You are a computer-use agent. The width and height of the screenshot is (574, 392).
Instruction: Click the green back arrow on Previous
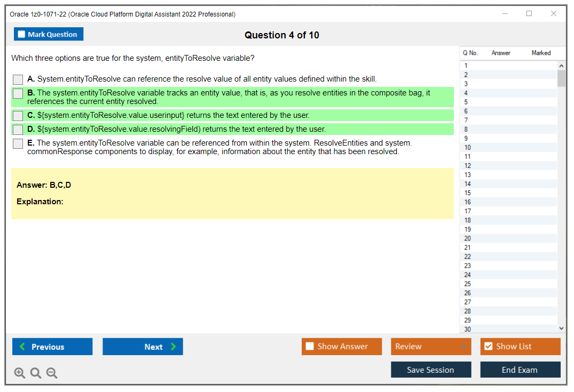pos(22,347)
